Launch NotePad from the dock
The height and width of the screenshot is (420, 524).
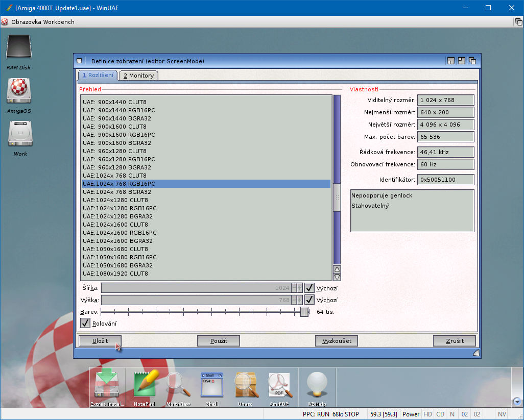(x=144, y=385)
